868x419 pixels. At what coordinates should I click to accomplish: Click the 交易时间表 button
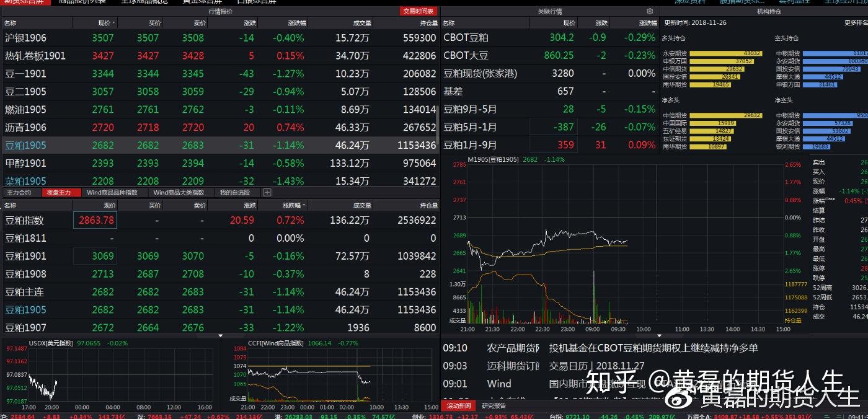point(418,11)
